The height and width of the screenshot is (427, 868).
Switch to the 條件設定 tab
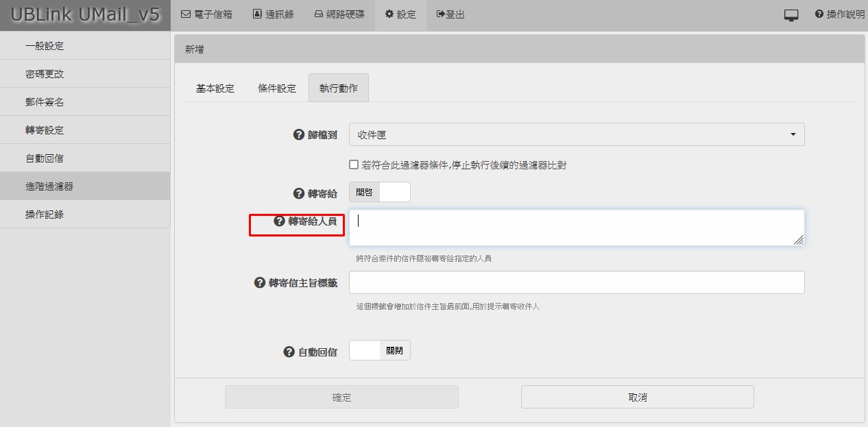pos(277,88)
